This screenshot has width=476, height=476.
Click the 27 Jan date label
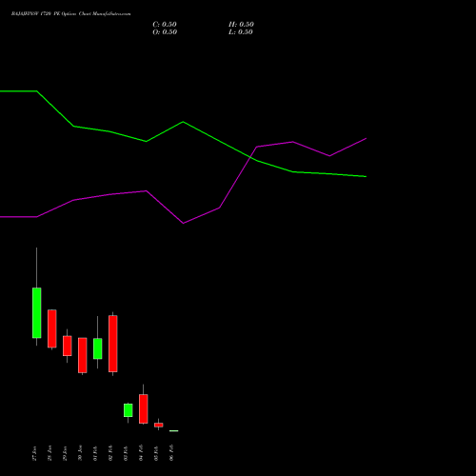point(34,453)
